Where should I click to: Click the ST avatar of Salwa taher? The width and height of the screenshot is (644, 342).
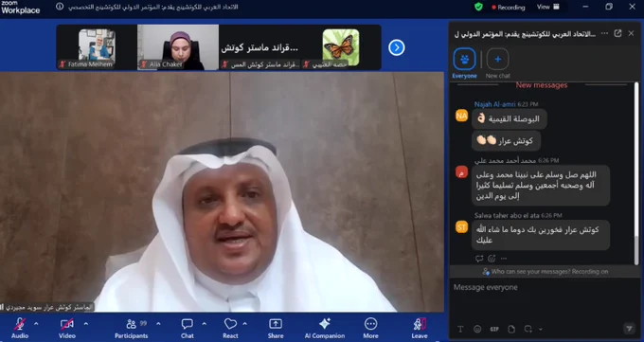point(461,227)
